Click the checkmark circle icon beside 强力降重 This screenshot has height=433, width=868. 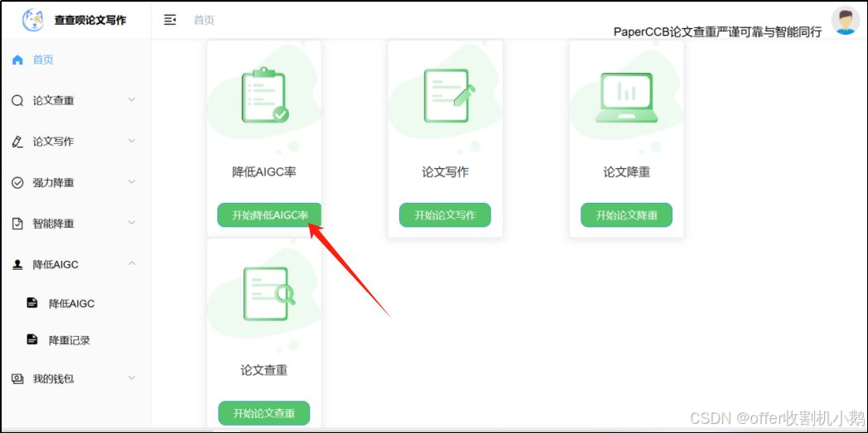click(x=17, y=182)
